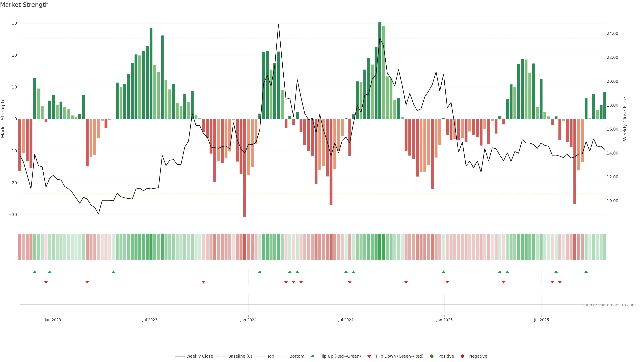Click the Jul 2025 x-axis label
Screen dimensions: 644x362
541,320
